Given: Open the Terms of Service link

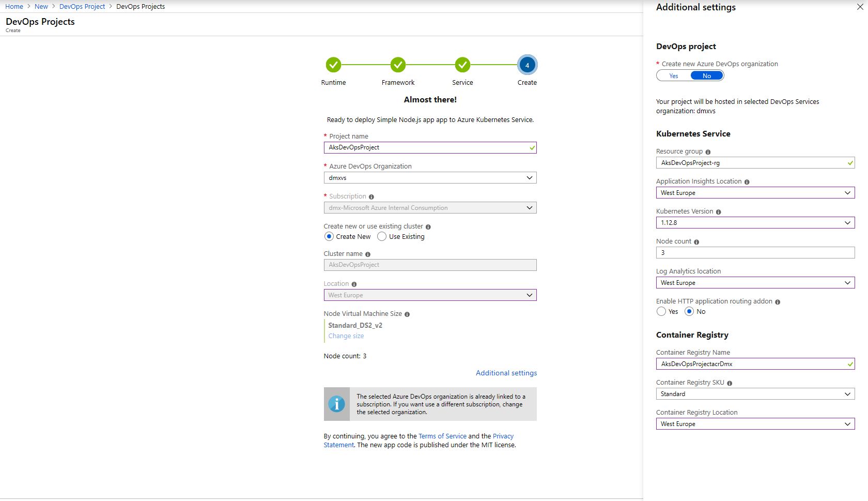Looking at the screenshot, I should 442,436.
